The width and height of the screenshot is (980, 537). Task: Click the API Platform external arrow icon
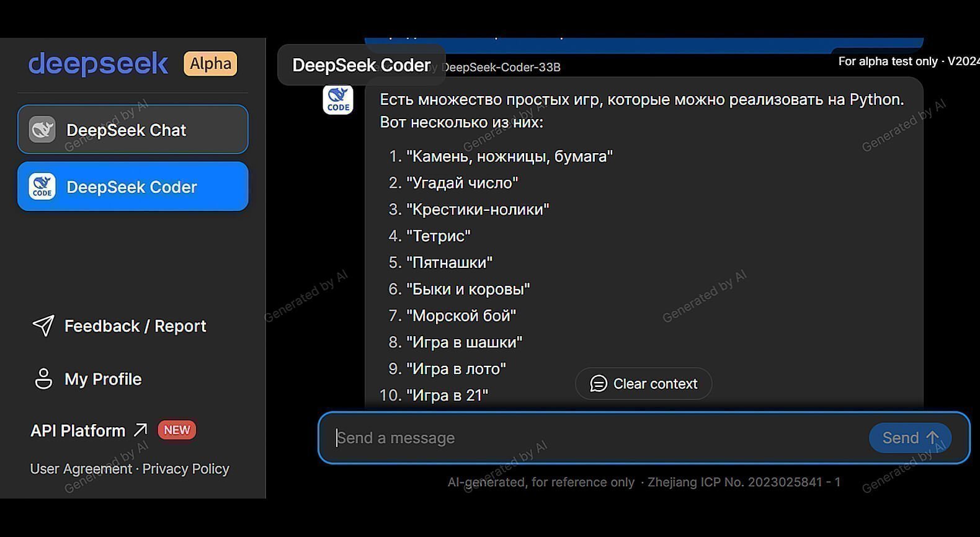click(141, 430)
